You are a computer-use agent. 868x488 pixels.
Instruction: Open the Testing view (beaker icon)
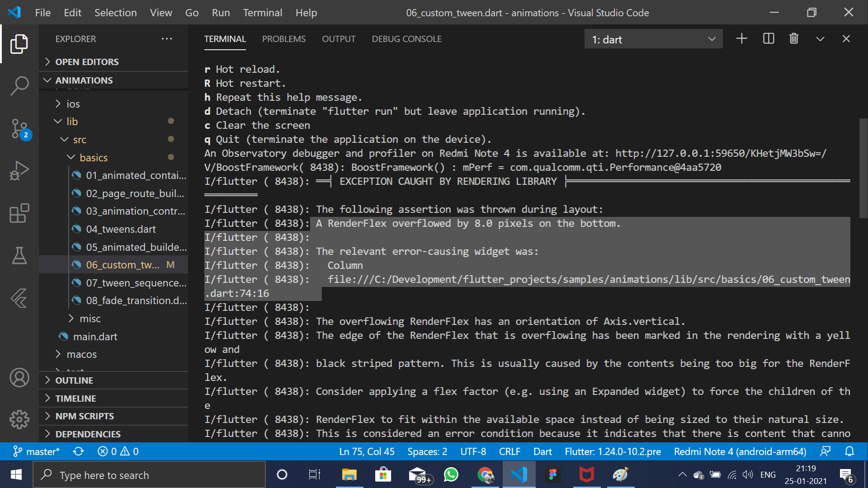tap(19, 256)
